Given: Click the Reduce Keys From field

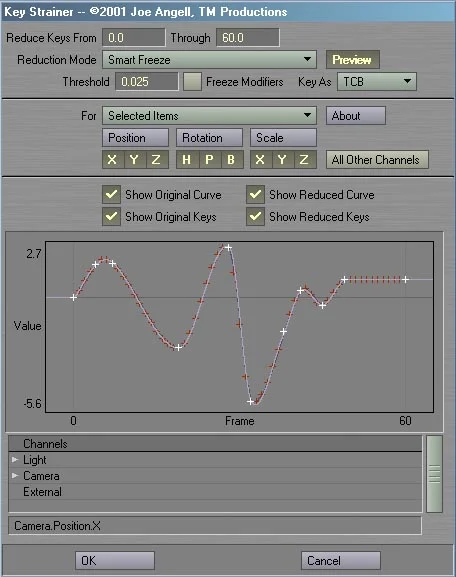Looking at the screenshot, I should [x=134, y=38].
